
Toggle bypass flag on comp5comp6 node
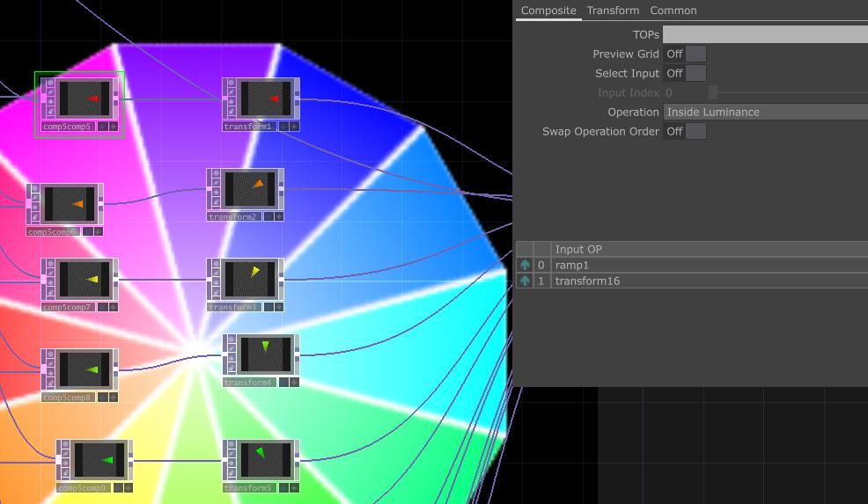[x=35, y=208]
